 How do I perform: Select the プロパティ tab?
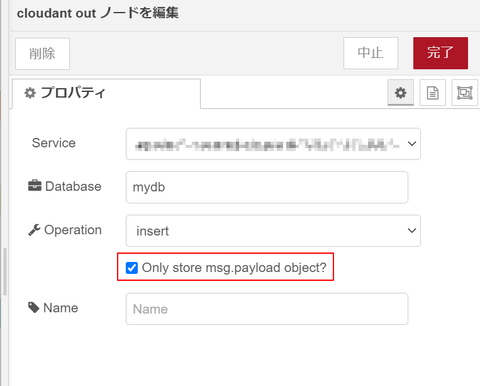click(106, 93)
